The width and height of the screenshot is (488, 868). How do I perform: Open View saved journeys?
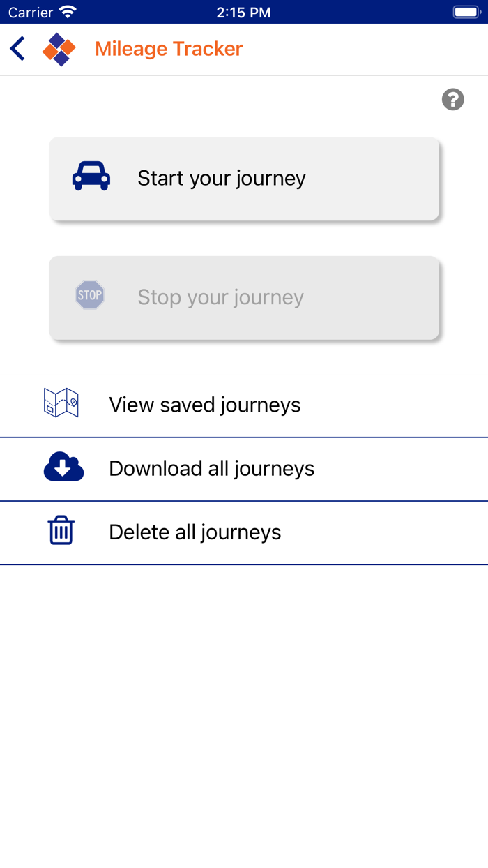click(205, 405)
